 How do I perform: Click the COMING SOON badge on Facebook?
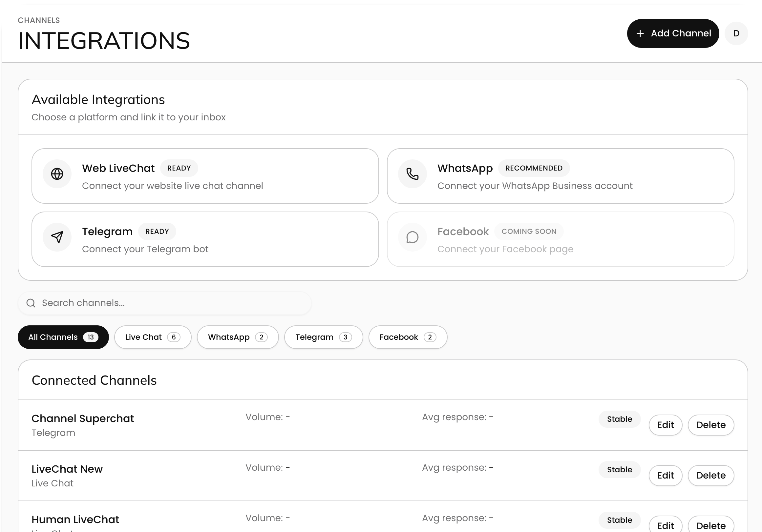(x=529, y=232)
